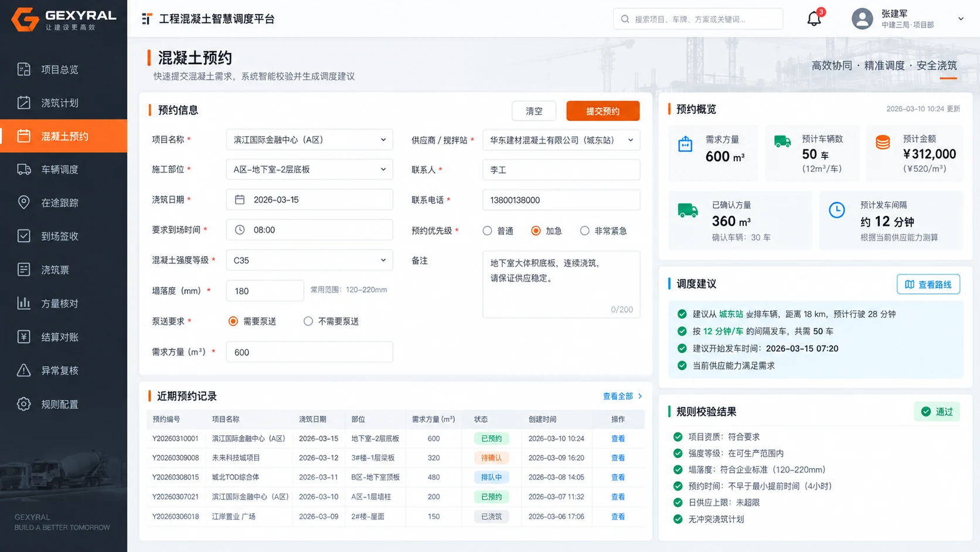Open 车辆调度 in the sidebar

(63, 170)
